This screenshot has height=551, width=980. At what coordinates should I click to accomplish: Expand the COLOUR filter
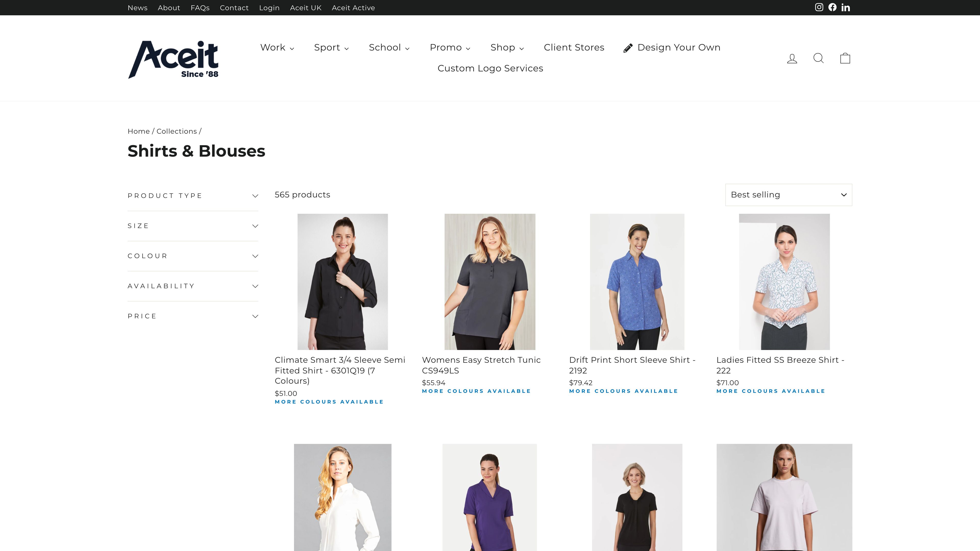click(193, 256)
